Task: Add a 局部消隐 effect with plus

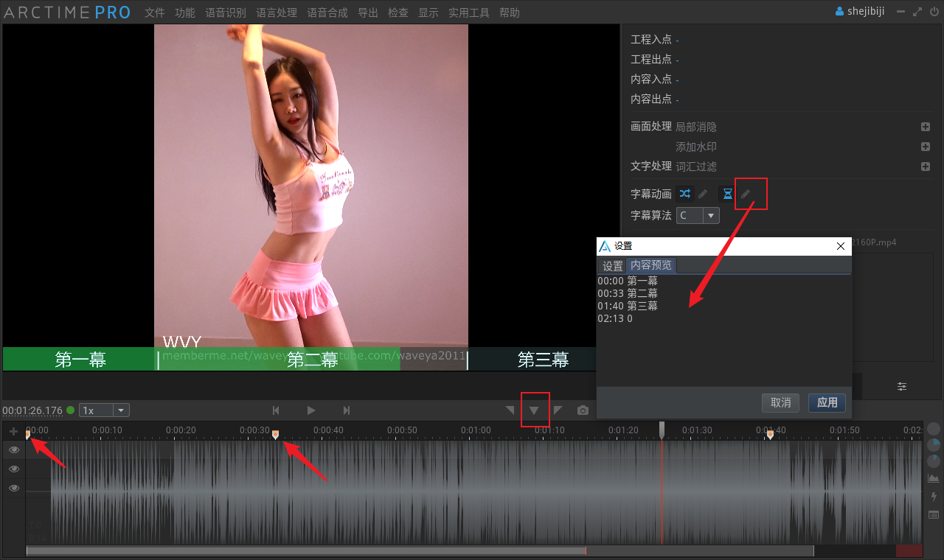Action: click(x=926, y=127)
